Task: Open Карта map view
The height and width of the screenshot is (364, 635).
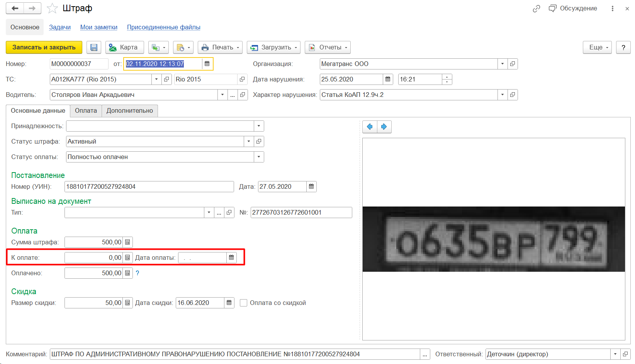Action: [x=124, y=47]
